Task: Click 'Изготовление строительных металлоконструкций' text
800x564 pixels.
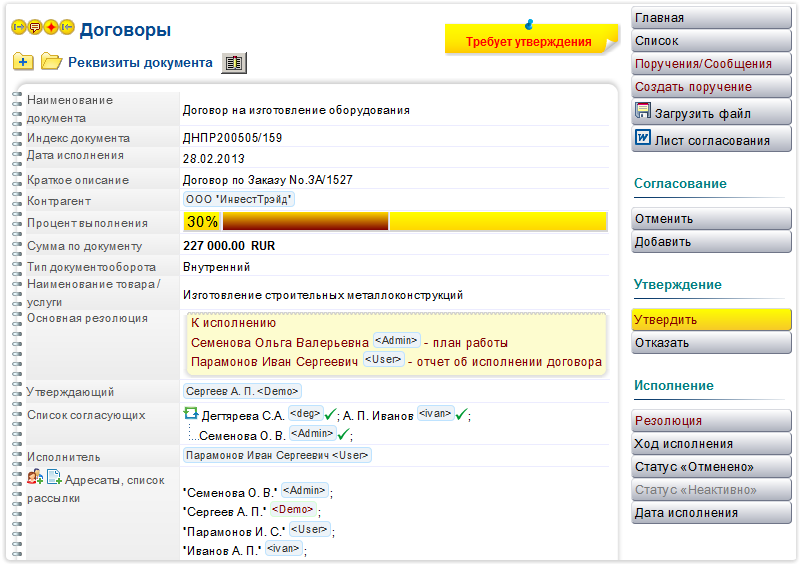Action: pos(323,295)
